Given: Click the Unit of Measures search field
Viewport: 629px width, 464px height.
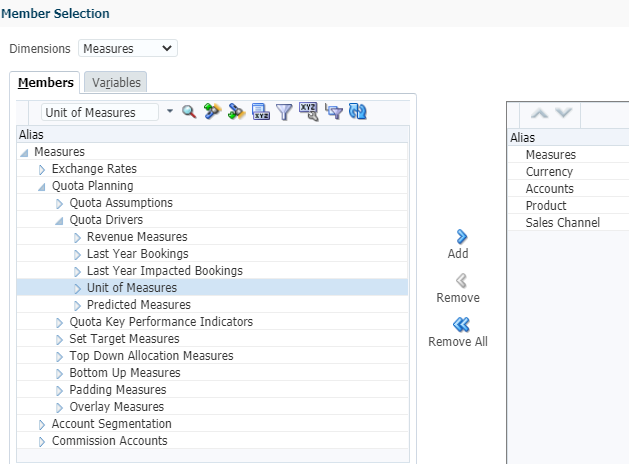Looking at the screenshot, I should (100, 112).
